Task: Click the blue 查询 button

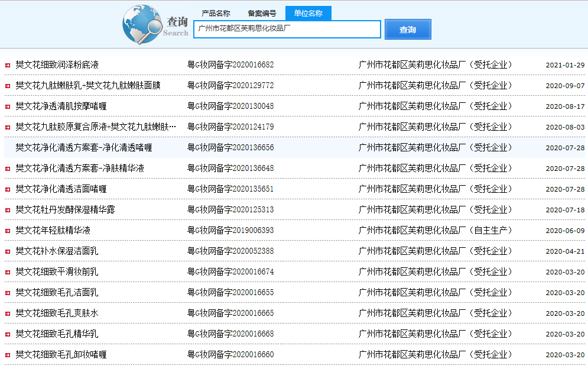Action: coord(408,30)
